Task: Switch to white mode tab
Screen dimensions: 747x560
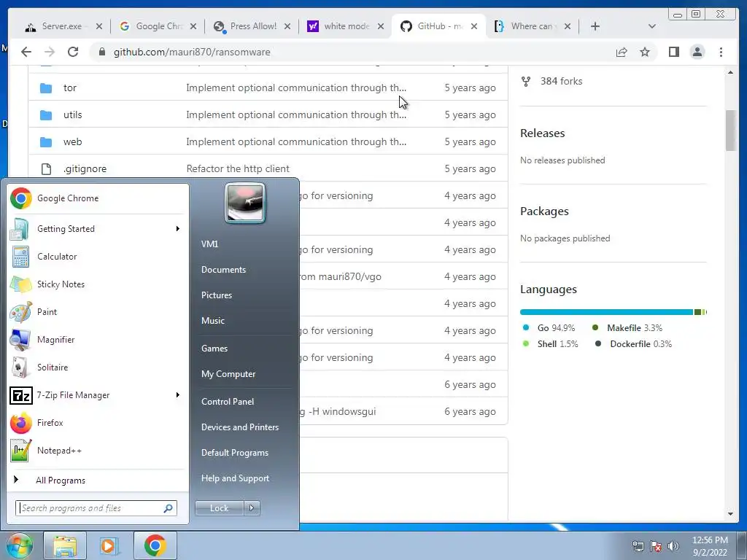Action: 344,26
